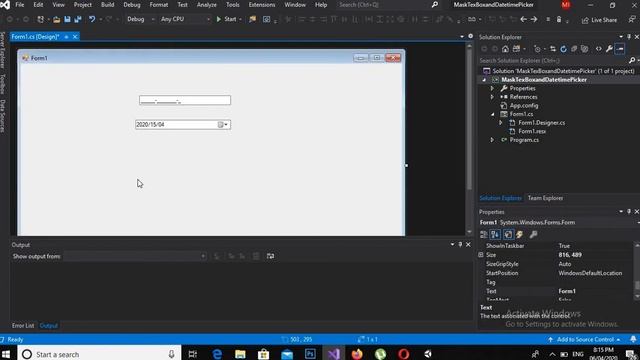Open the Project menu
640x360 pixels.
(x=82, y=5)
